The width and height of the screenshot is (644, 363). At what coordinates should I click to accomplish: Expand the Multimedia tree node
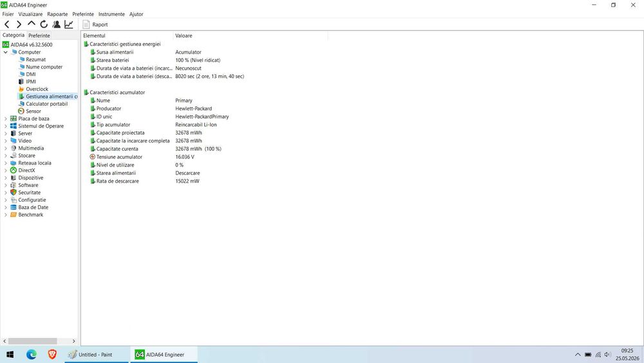[x=5, y=148]
